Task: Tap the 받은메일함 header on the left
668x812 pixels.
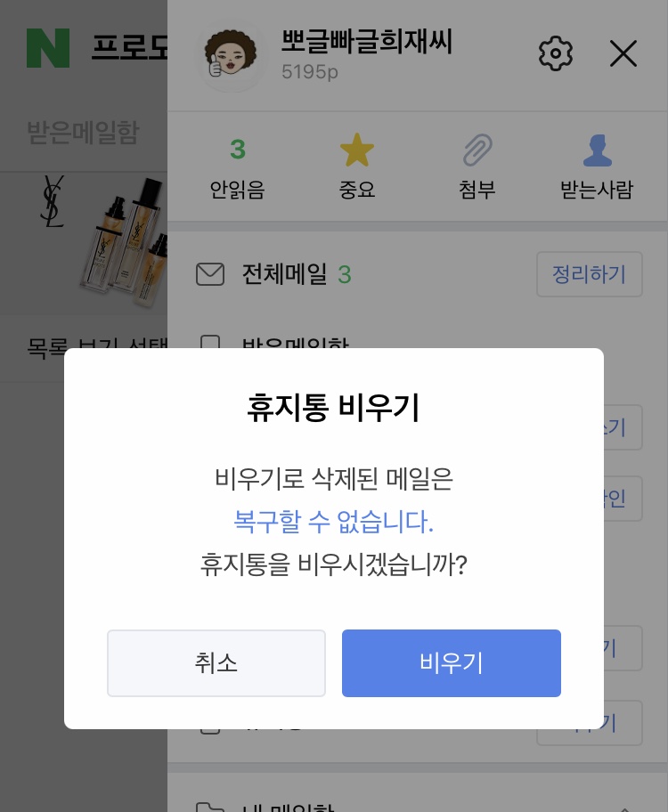Action: pos(83,134)
